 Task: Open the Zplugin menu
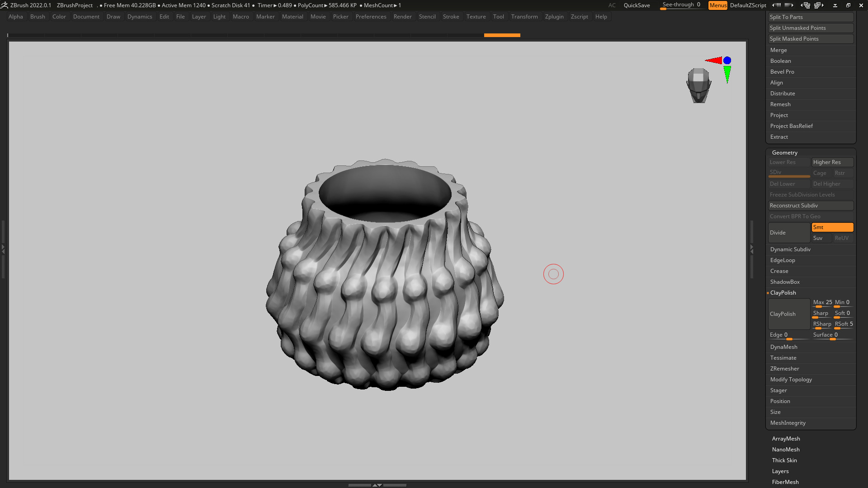554,17
